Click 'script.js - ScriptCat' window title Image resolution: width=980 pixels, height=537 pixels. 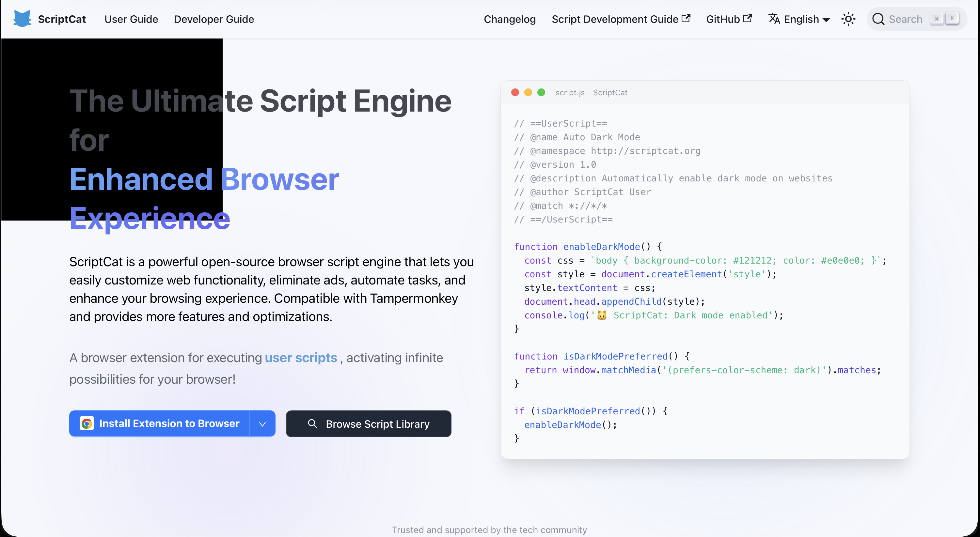tap(591, 92)
